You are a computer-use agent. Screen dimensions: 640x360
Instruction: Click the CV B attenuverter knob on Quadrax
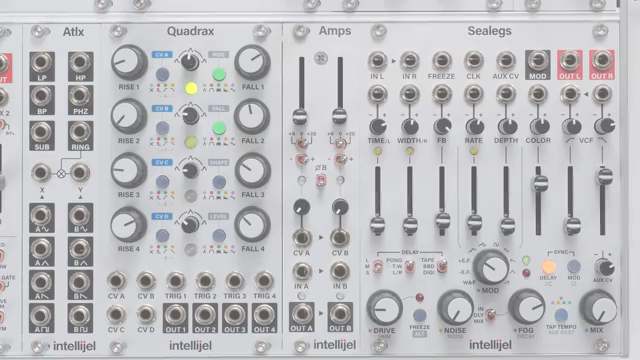click(x=190, y=115)
